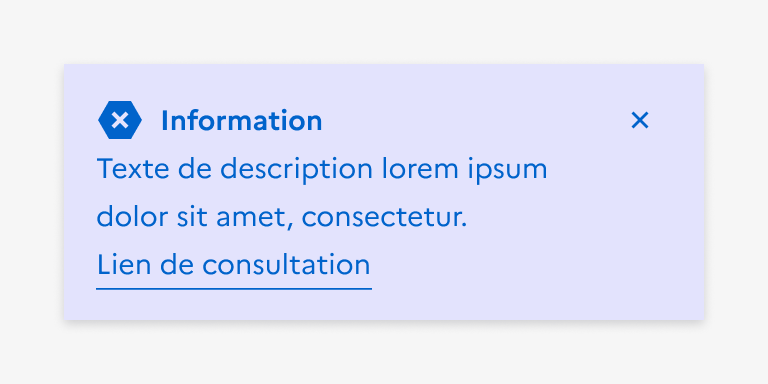Open the Lien de consultation link

click(234, 265)
